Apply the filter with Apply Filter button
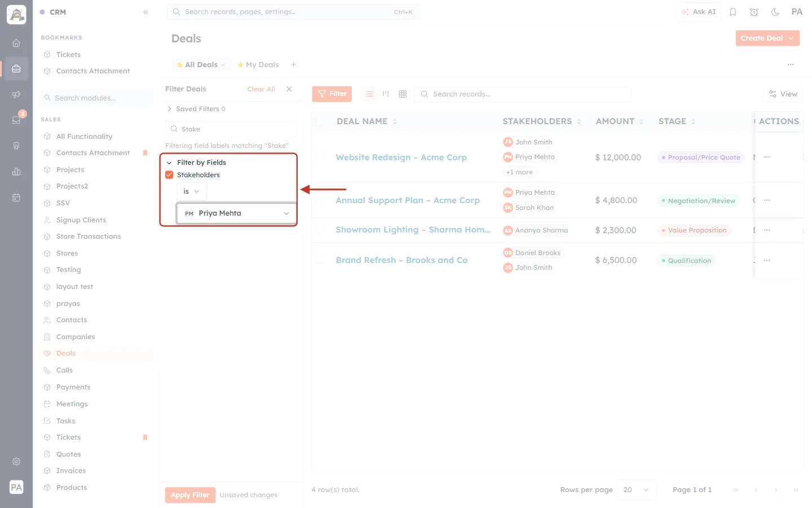 click(x=190, y=495)
